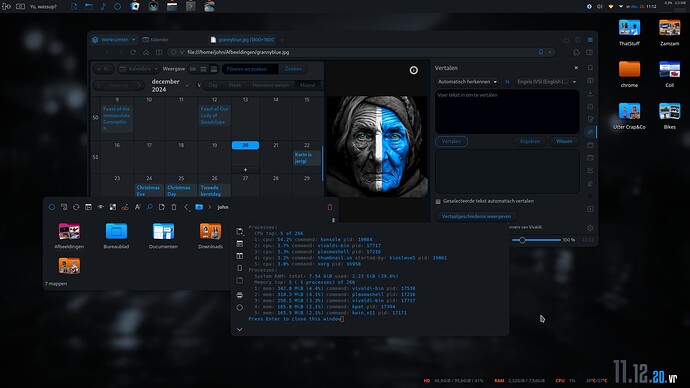Click the Wissen button

click(x=564, y=142)
